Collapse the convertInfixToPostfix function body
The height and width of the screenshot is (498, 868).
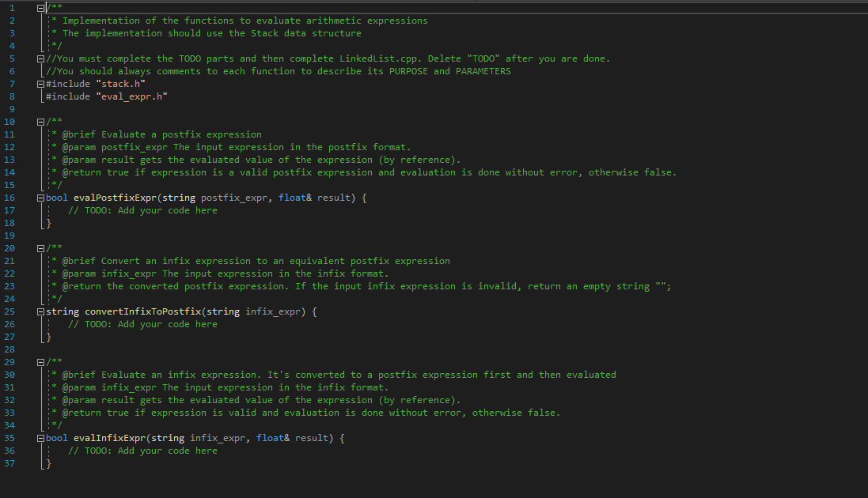tap(40, 312)
